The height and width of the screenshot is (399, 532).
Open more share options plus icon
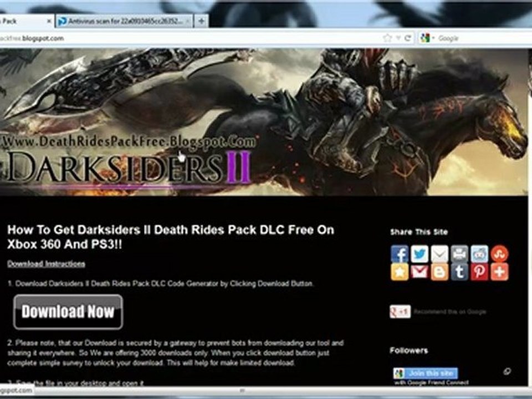tap(499, 272)
